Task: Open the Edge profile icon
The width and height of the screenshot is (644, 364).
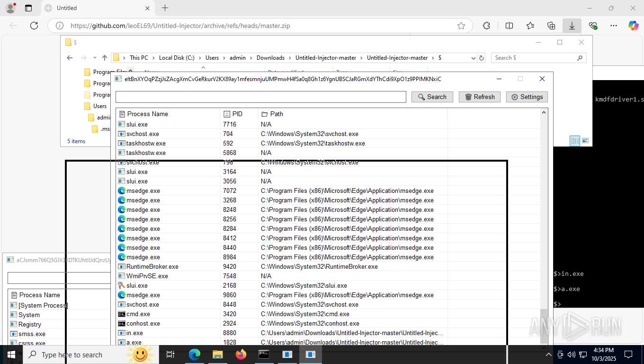Action: [x=10, y=8]
